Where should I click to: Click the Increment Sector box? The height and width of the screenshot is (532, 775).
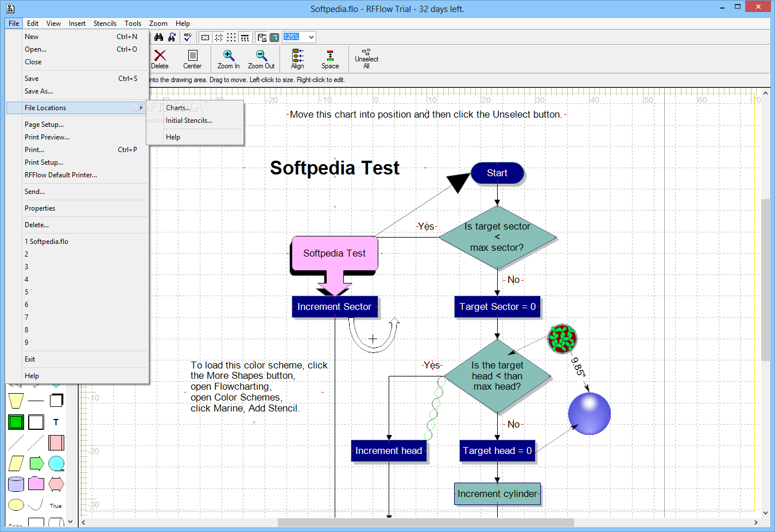335,306
